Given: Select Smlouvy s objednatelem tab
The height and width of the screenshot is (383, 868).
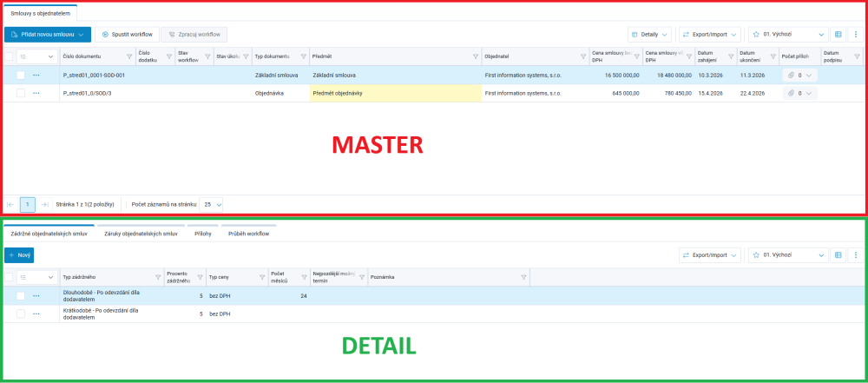Looking at the screenshot, I should 41,13.
